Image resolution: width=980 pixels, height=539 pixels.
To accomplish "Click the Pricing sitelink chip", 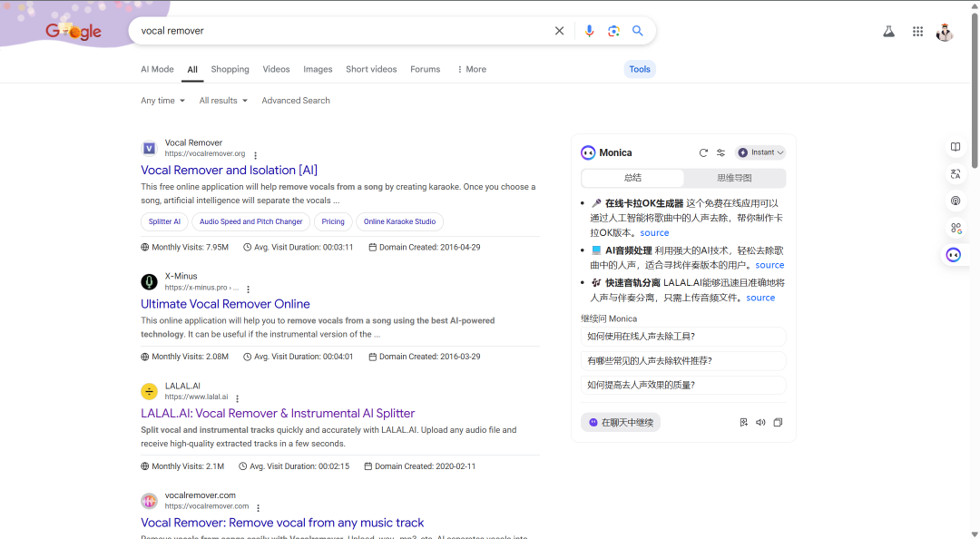I will click(x=333, y=222).
